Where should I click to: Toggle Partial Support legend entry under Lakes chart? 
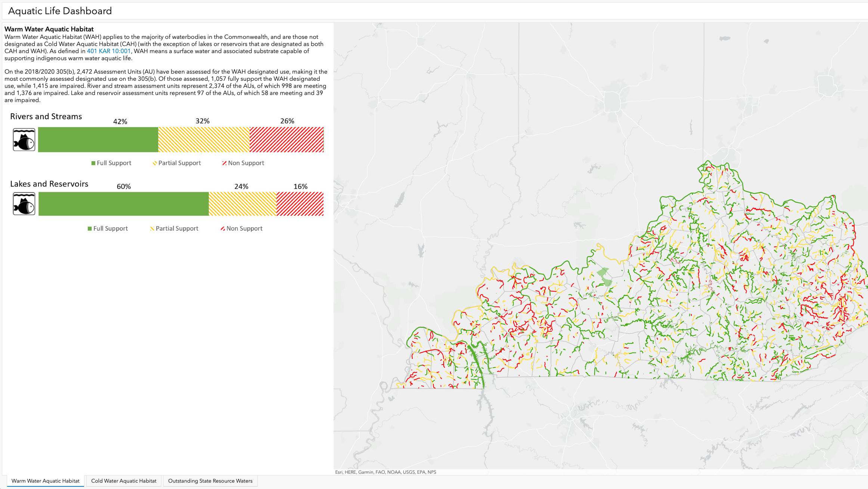[x=174, y=228]
